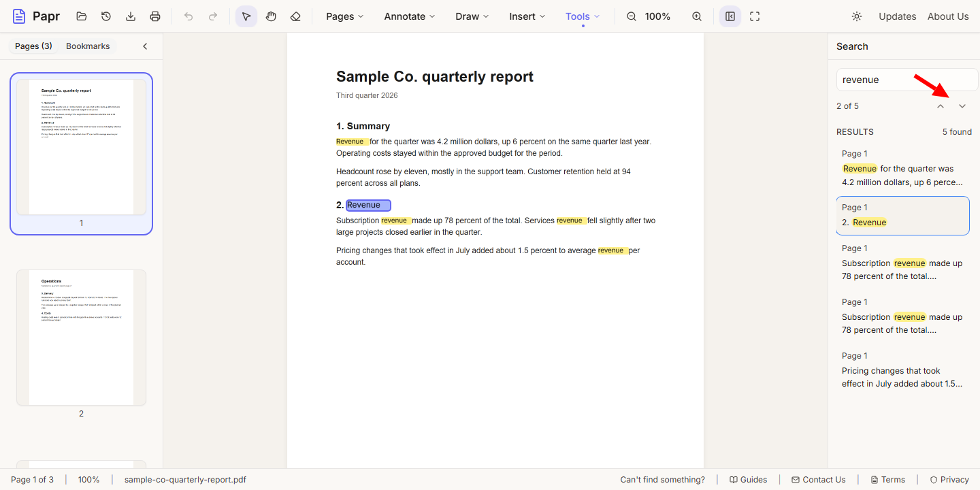
Task: Open the Pages dropdown menu
Action: [x=345, y=16]
